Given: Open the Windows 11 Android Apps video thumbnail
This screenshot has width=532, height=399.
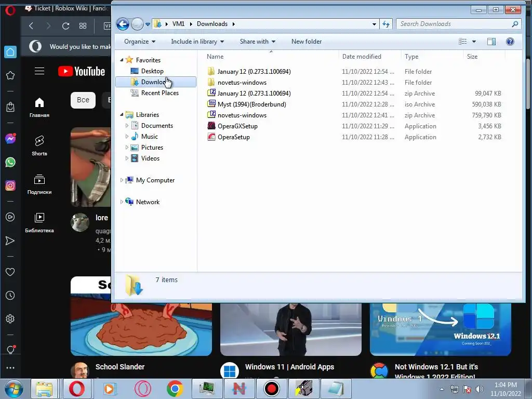Looking at the screenshot, I should (291, 329).
